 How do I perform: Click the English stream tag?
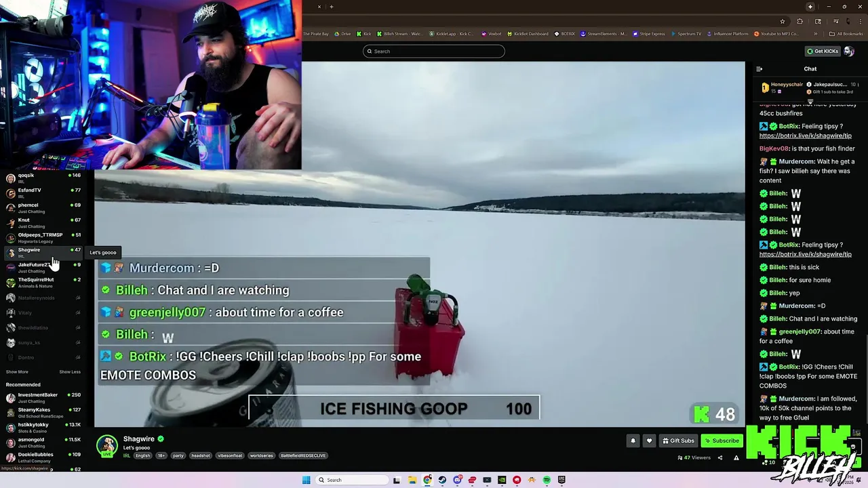pyautogui.click(x=142, y=455)
